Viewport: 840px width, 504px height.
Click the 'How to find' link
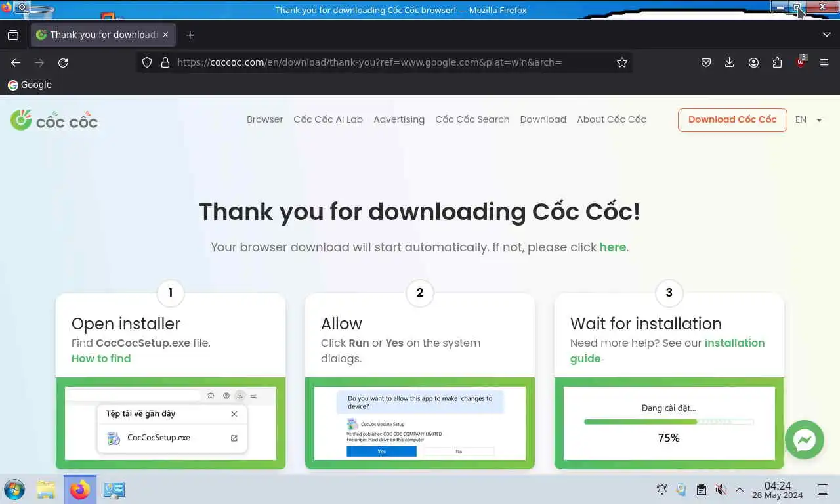coord(101,358)
